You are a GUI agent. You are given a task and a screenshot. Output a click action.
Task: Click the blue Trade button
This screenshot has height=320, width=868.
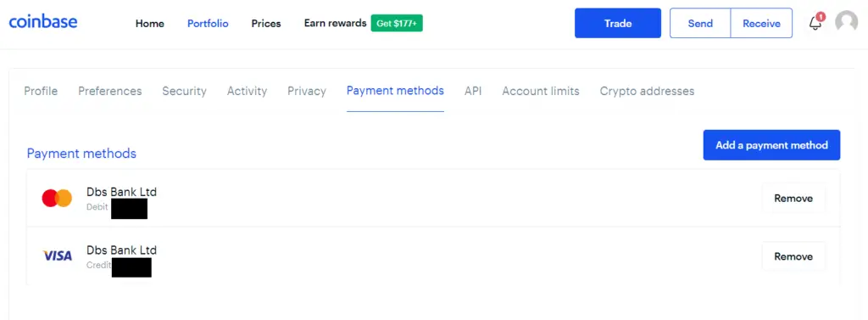618,23
